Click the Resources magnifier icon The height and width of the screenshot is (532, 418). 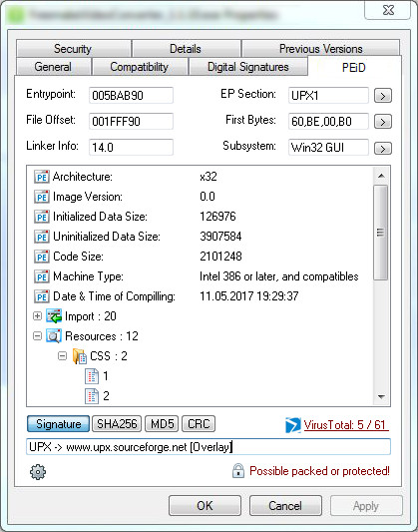(x=54, y=336)
